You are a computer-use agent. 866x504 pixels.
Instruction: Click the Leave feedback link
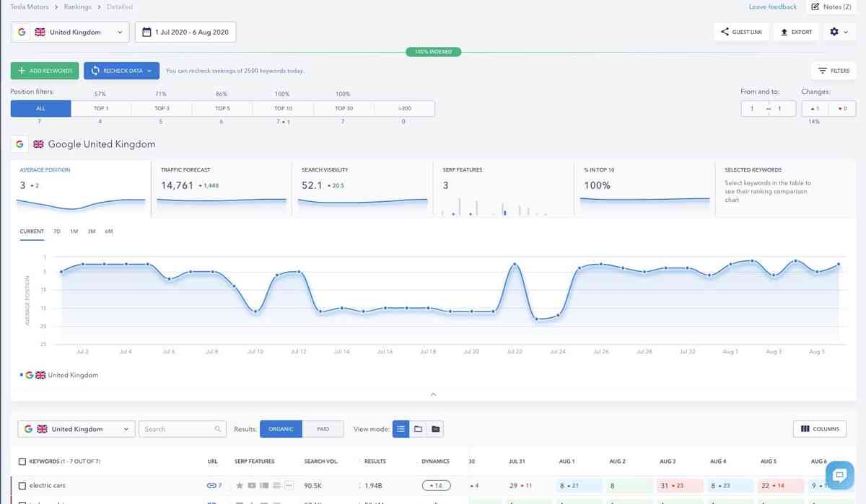773,7
